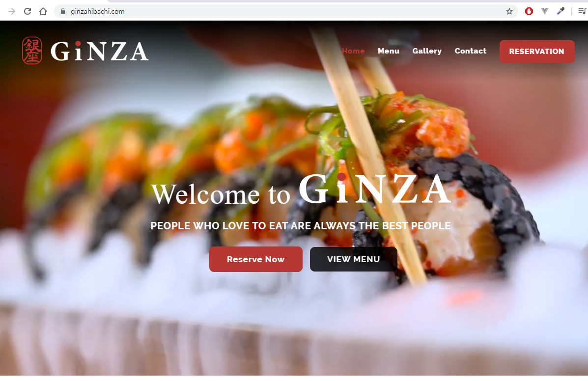Viewport: 588px width, 381px height.
Task: Open the Contact page link
Action: coord(470,51)
